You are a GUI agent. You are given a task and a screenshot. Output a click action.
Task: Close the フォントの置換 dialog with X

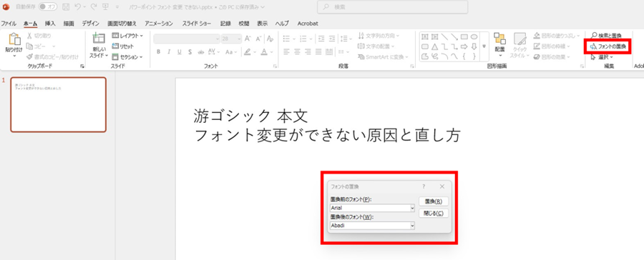[442, 186]
